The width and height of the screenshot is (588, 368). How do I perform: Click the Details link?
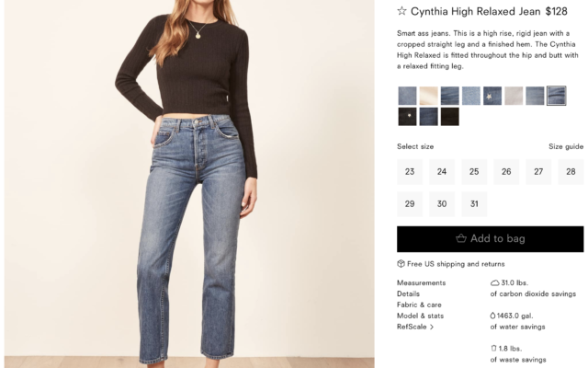408,293
